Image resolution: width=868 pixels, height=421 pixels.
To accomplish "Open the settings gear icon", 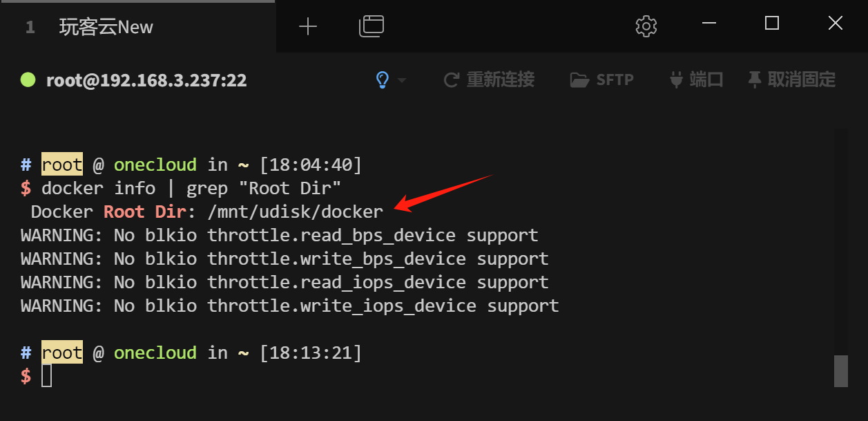I will (x=646, y=26).
